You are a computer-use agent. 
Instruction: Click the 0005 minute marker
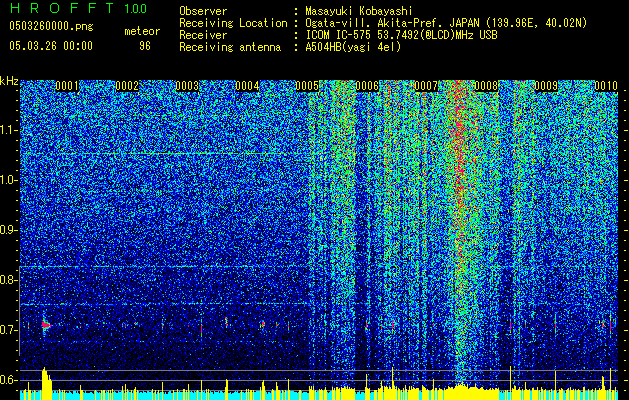coord(307,86)
